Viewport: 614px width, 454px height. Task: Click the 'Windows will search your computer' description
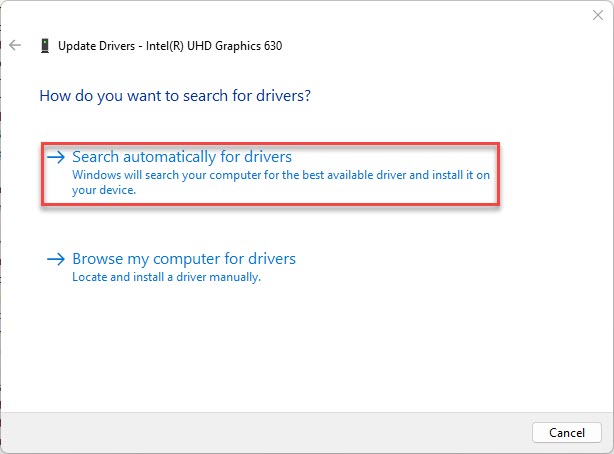coord(281,182)
